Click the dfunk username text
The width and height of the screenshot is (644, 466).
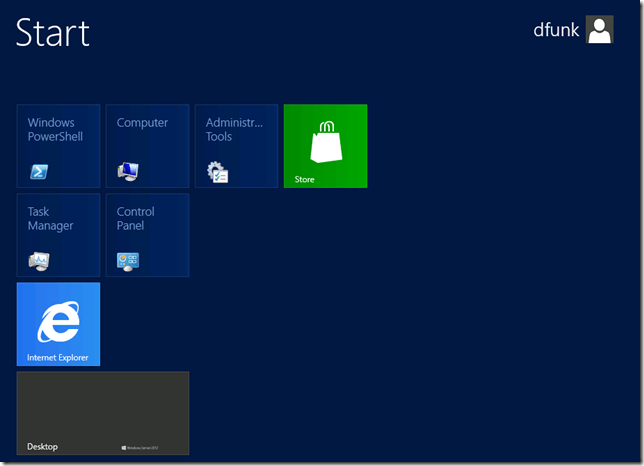pyautogui.click(x=556, y=30)
